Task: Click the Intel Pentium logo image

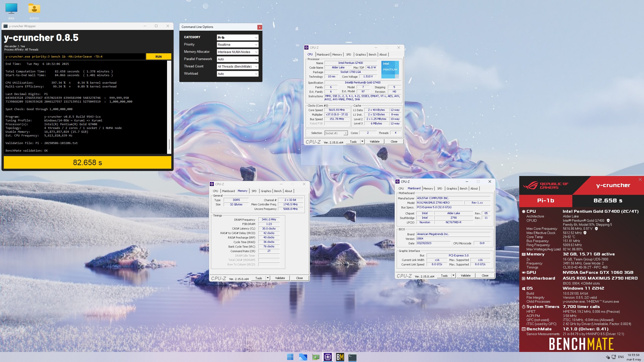Action: pos(390,69)
